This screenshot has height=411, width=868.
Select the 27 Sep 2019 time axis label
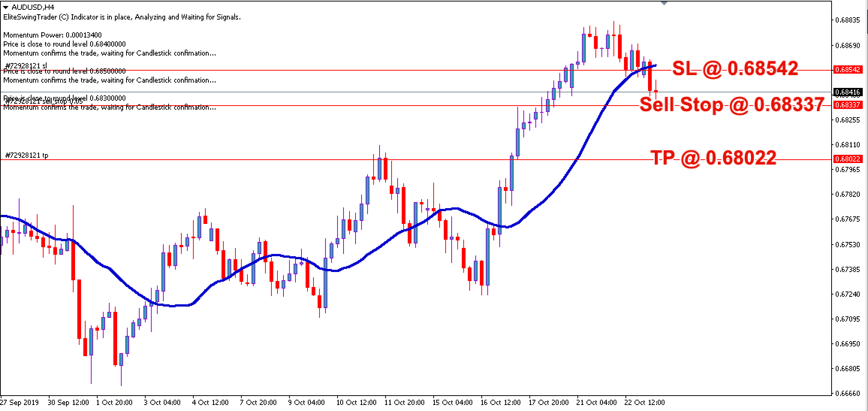19,402
